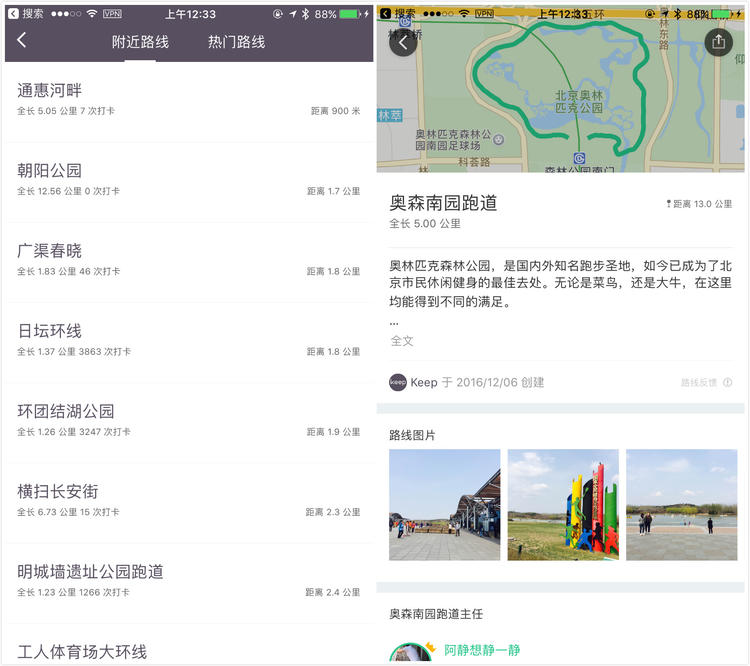This screenshot has height=666, width=750.
Task: Tap the 北京奥林匹克公园 map label
Action: click(579, 101)
